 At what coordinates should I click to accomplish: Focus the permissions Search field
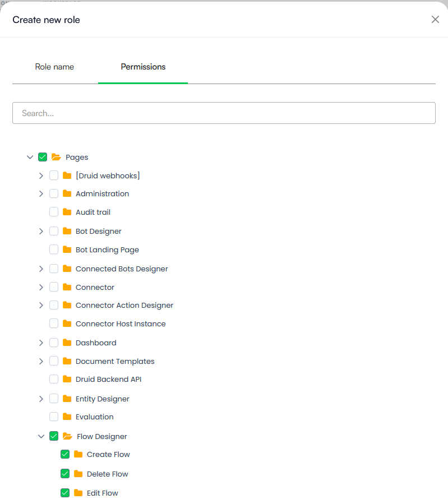tap(224, 113)
